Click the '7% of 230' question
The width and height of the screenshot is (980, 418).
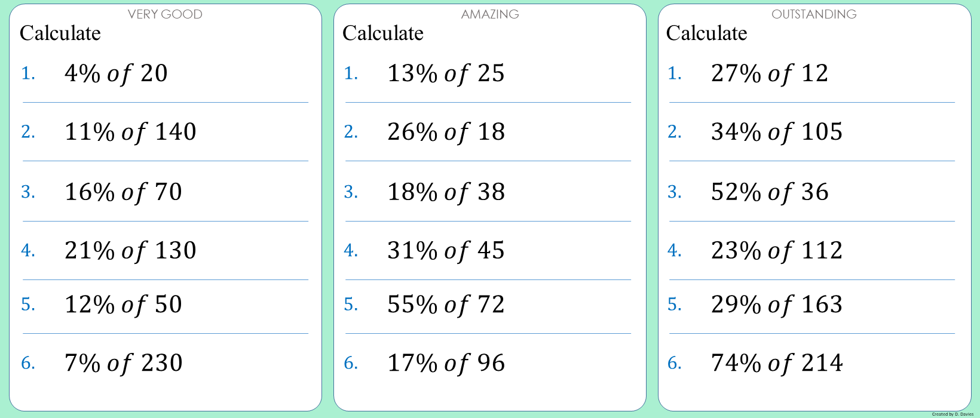point(123,363)
